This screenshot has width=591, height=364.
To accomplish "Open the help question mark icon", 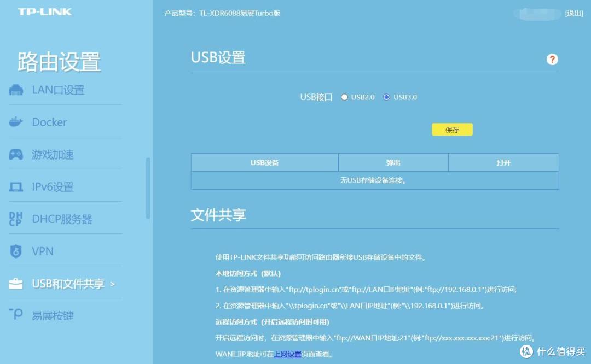I will [x=552, y=59].
